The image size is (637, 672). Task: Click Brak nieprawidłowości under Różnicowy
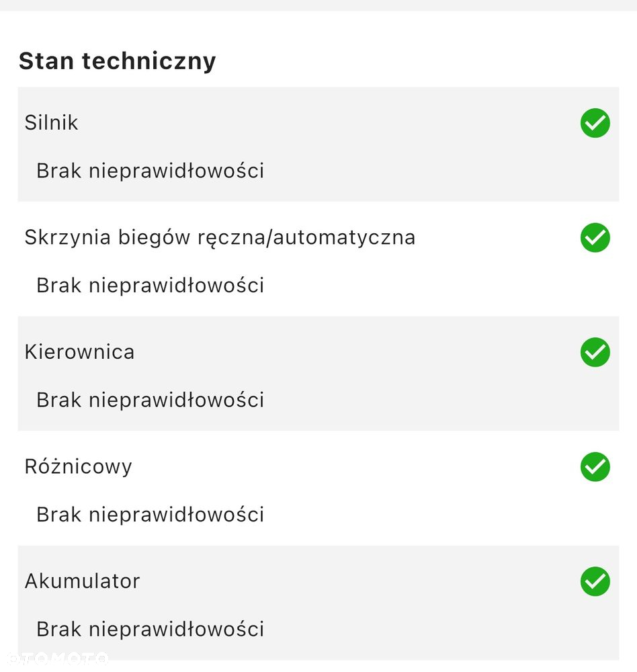tap(151, 514)
